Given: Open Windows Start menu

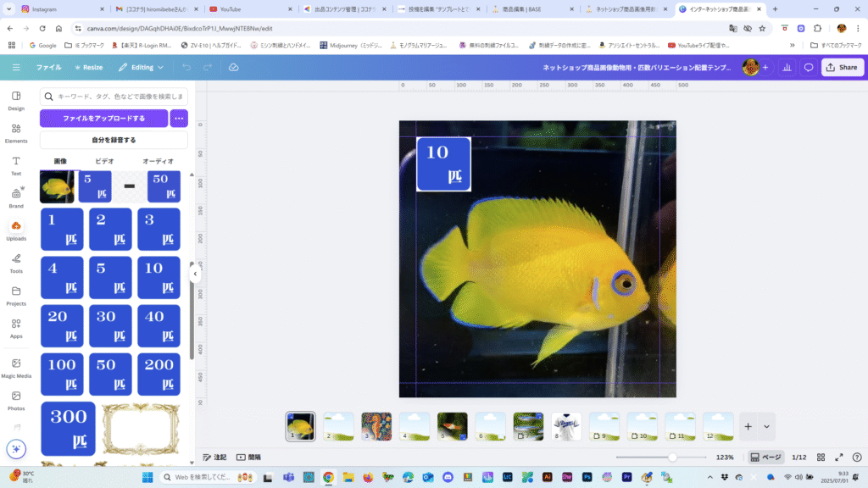Looking at the screenshot, I should click(x=147, y=477).
